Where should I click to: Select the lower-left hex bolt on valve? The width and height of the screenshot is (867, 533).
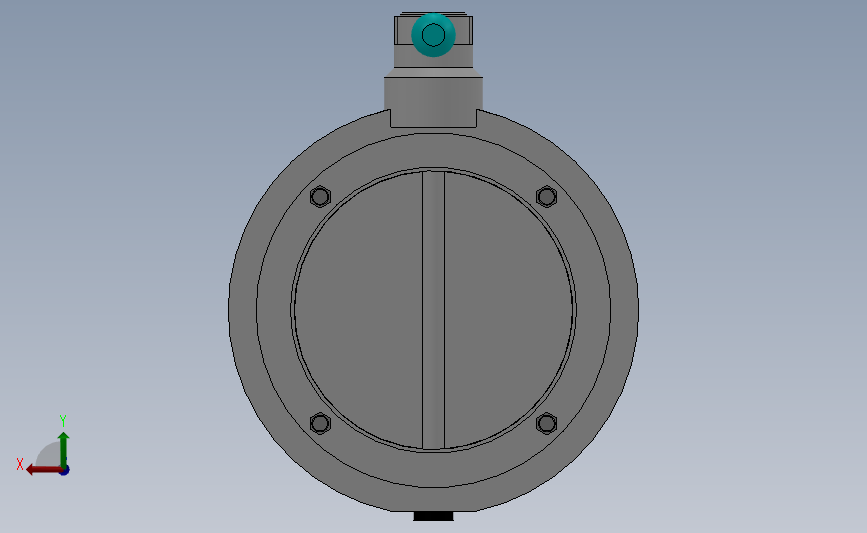[x=320, y=424]
